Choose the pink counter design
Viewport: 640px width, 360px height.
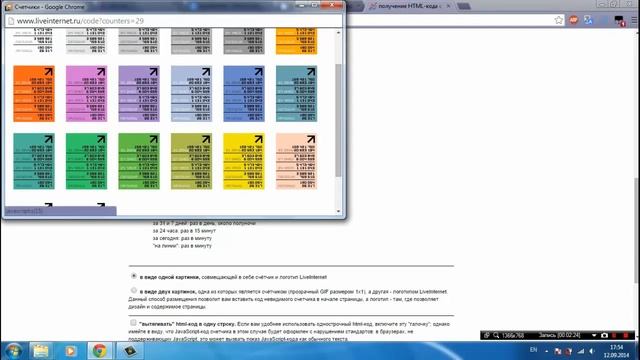pyautogui.click(x=87, y=93)
